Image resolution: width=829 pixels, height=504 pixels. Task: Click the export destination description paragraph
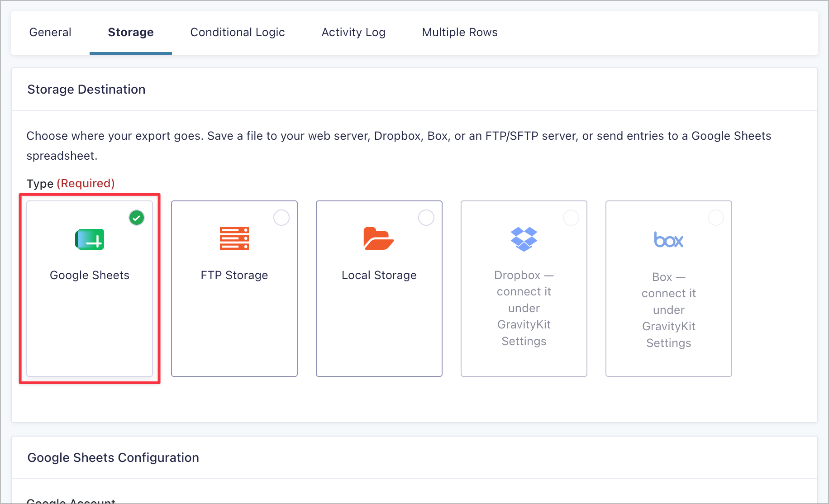399,146
